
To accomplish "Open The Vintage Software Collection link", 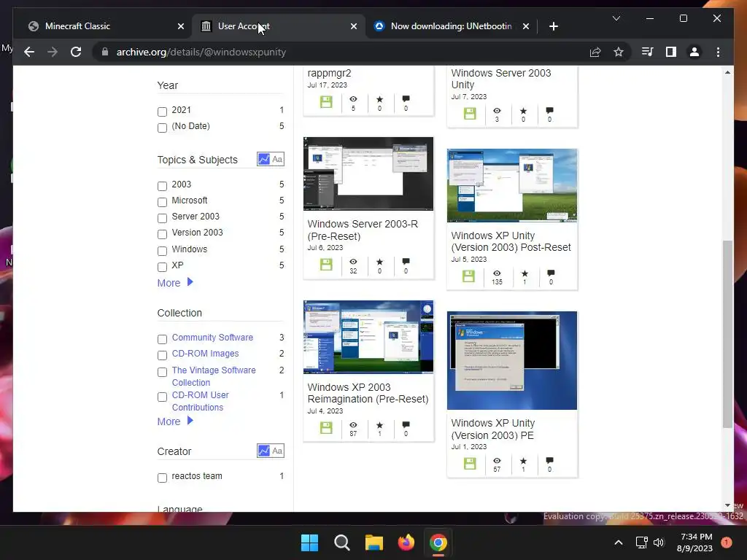I will point(214,376).
